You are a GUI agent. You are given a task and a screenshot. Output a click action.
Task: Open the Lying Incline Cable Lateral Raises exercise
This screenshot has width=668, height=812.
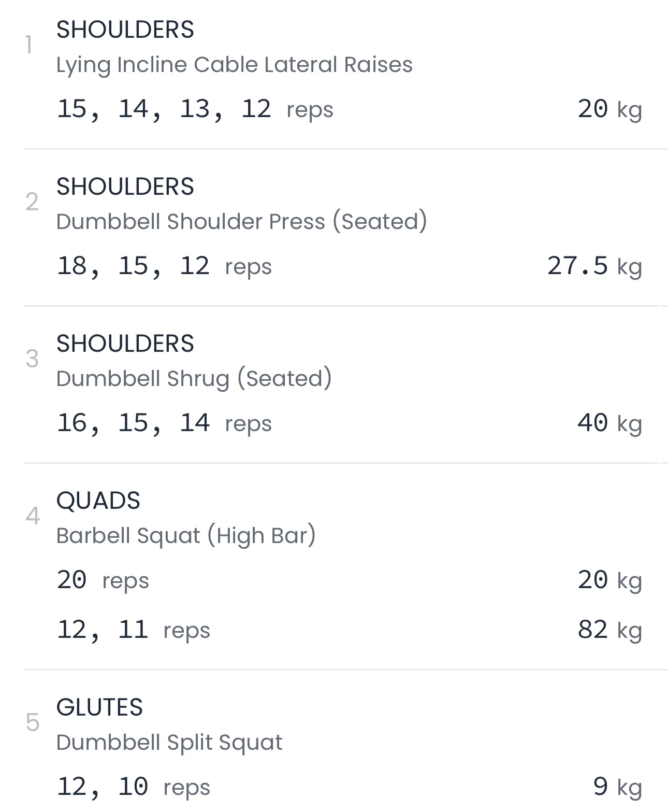coord(234,65)
